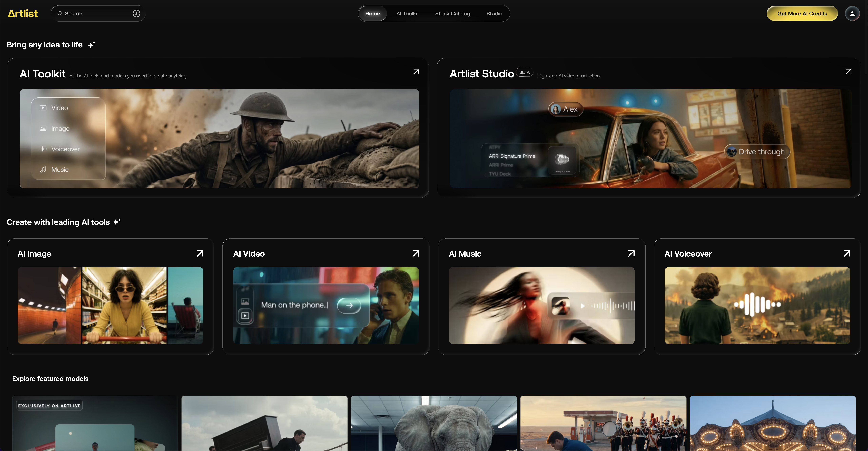
Task: Click the waveform icon on AI Voiceover card
Action: pos(757,305)
